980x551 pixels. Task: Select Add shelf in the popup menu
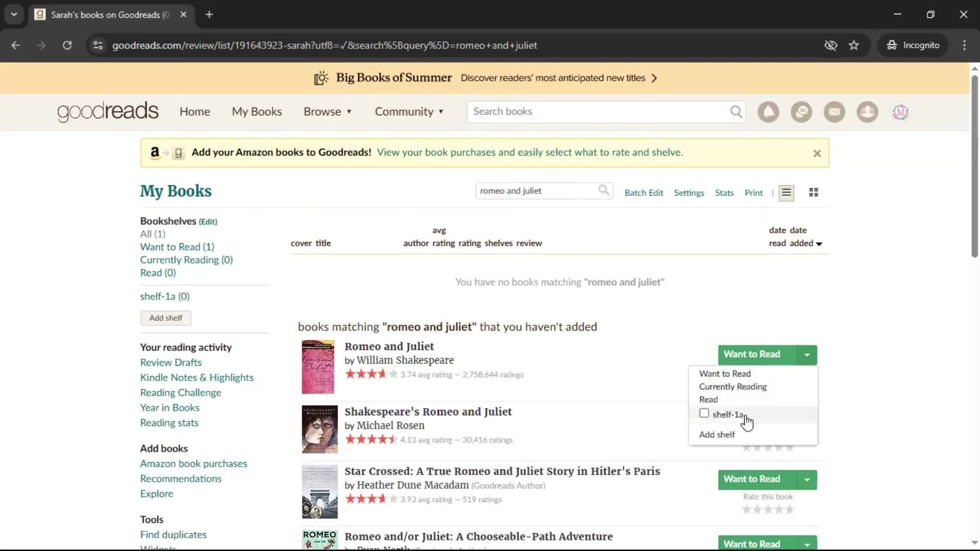pos(717,435)
